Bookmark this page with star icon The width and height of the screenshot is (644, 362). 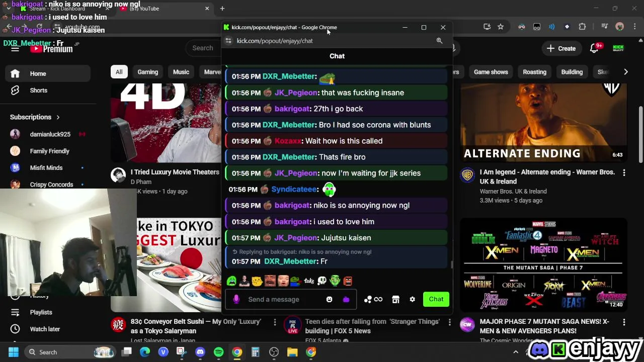(501, 27)
